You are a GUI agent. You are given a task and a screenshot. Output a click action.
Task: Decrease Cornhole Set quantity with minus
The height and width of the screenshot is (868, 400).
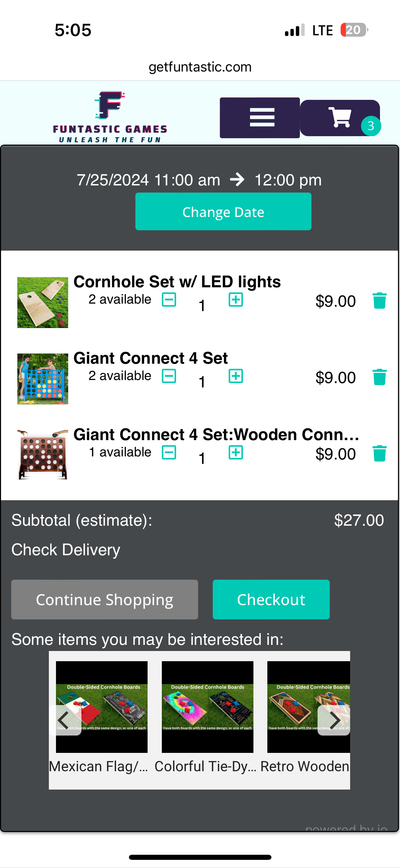point(169,300)
